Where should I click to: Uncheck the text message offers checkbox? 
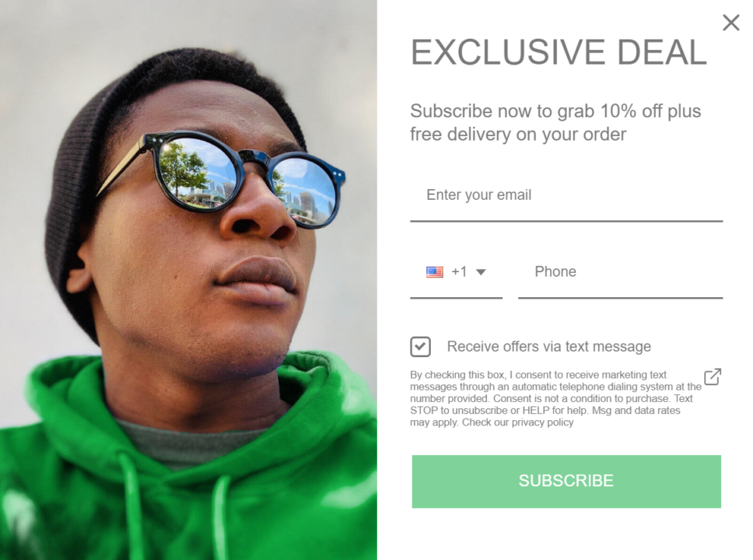click(x=421, y=347)
